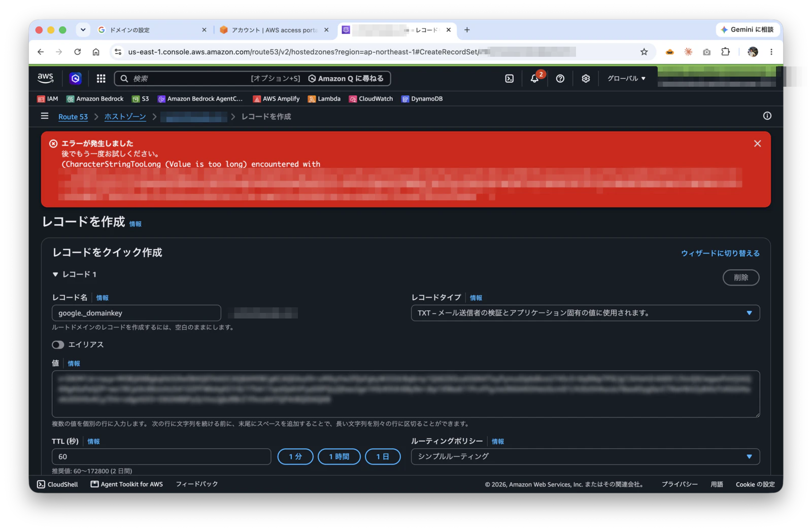
Task: Open the browser extensions puzzle icon
Action: (x=725, y=52)
